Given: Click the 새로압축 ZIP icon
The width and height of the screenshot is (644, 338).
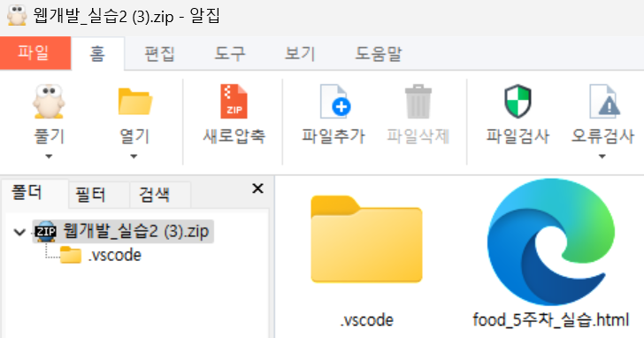Looking at the screenshot, I should click(x=234, y=102).
